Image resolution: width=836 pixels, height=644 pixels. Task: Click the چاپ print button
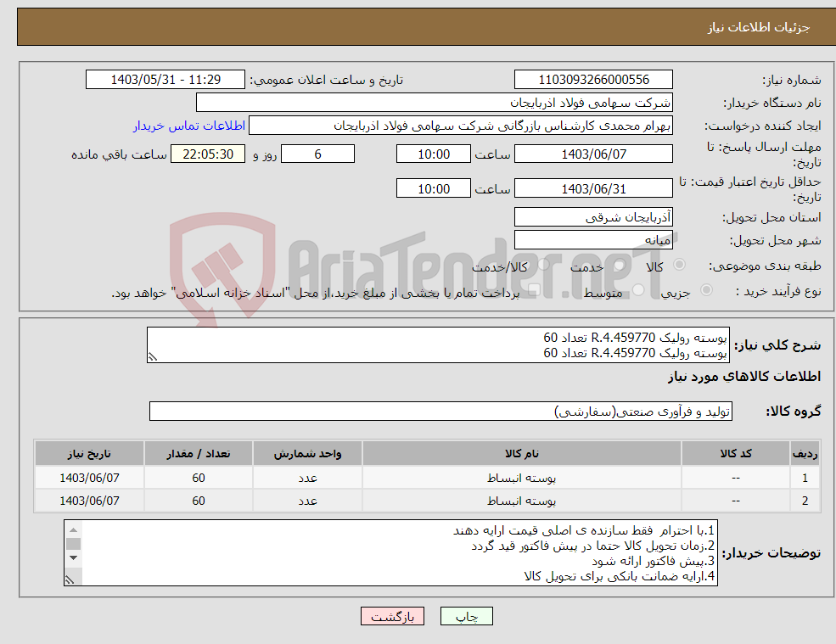(x=467, y=616)
